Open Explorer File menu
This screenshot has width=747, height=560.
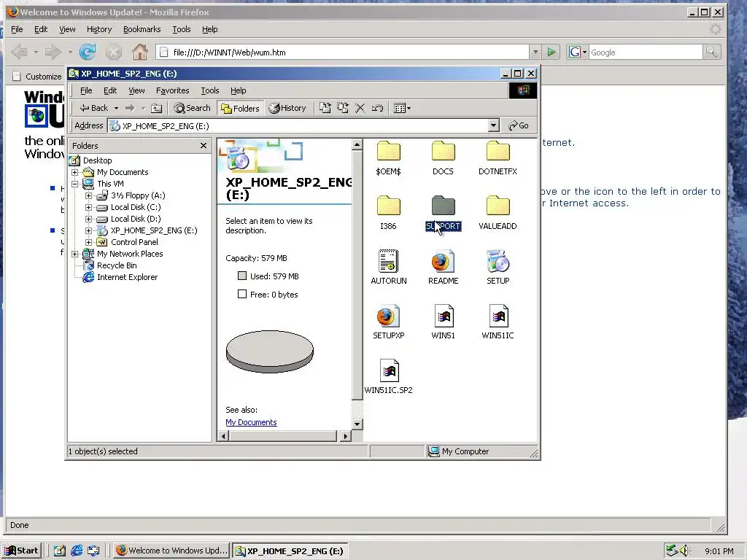tap(86, 90)
